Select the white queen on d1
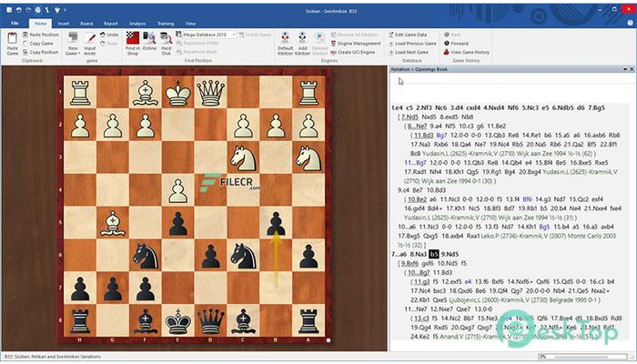 (210, 92)
